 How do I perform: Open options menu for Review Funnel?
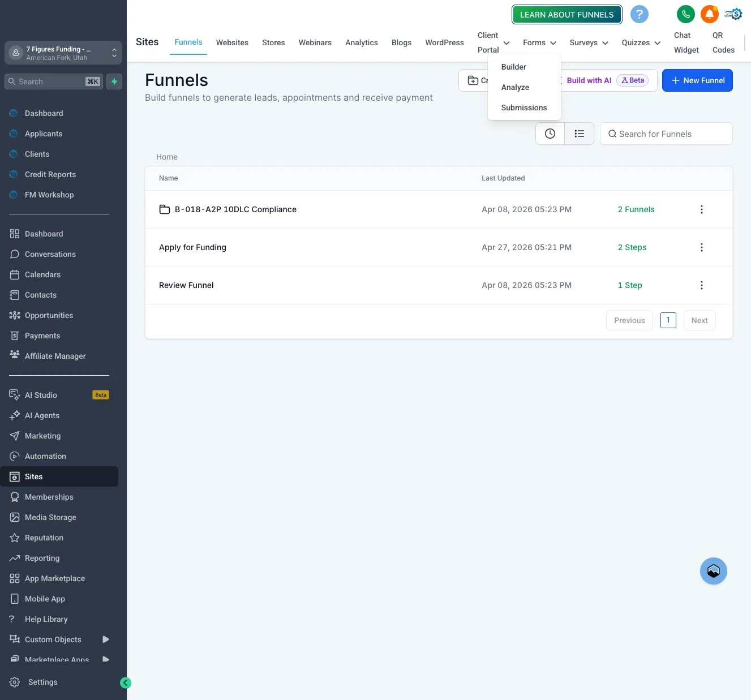click(x=702, y=285)
